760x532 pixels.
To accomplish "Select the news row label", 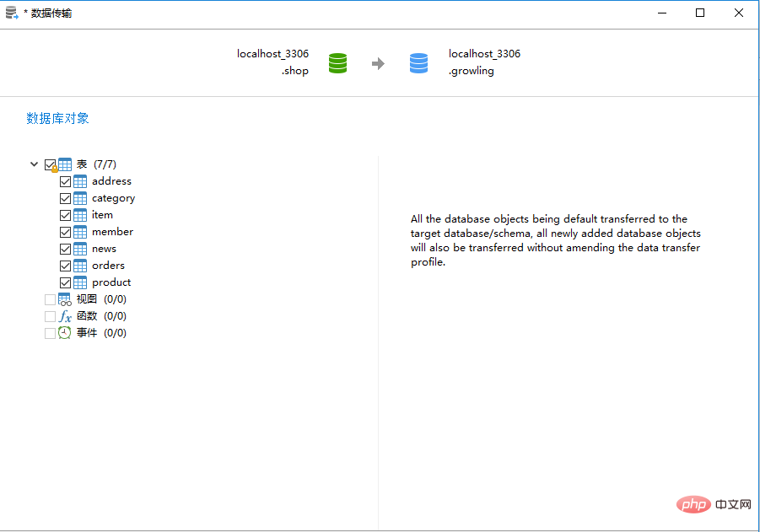I will coord(105,249).
